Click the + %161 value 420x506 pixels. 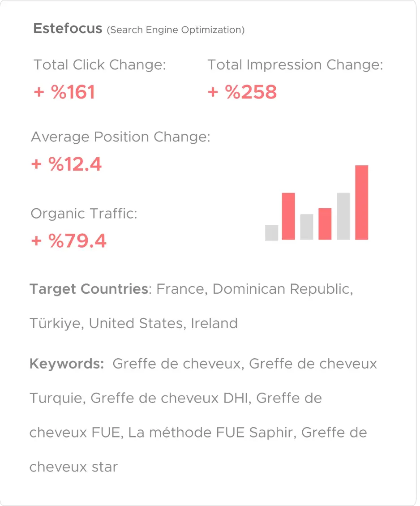click(x=64, y=92)
